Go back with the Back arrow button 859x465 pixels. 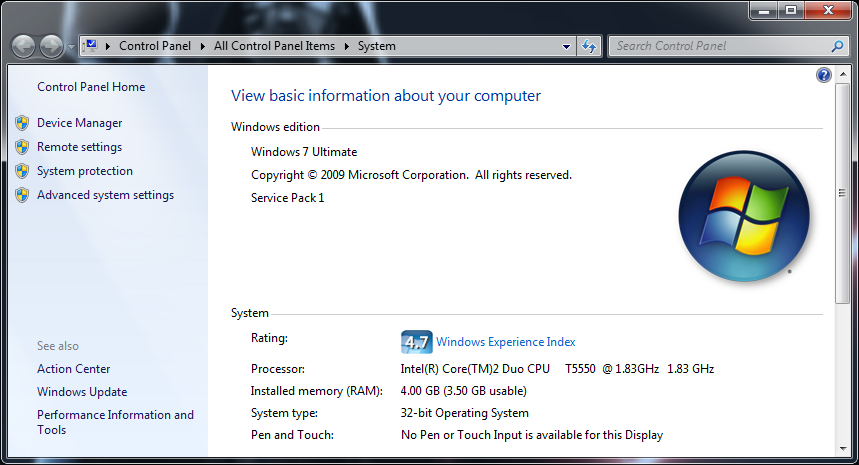point(24,47)
